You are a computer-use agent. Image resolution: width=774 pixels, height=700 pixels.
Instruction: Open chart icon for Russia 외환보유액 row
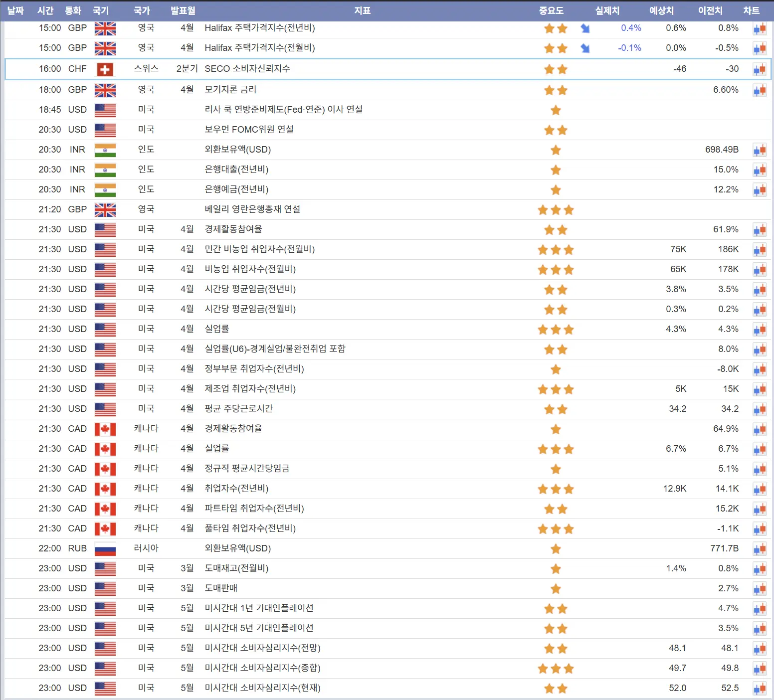coord(760,549)
